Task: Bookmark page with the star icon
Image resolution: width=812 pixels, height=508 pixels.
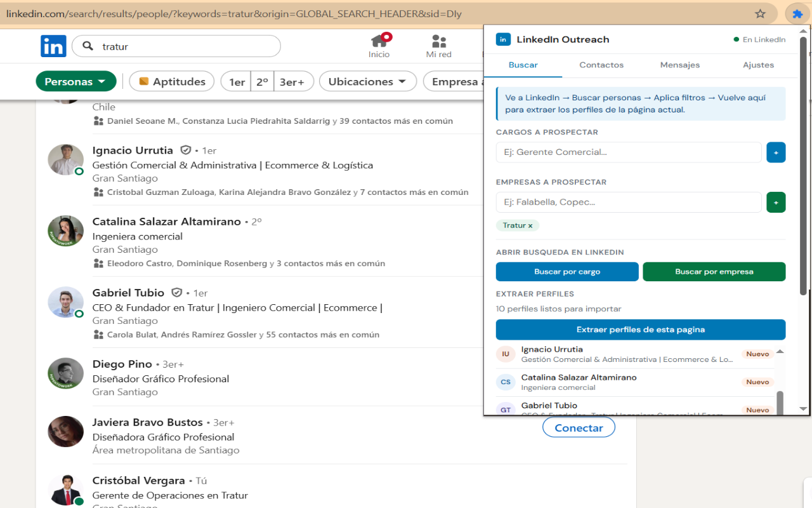Action: (x=760, y=13)
